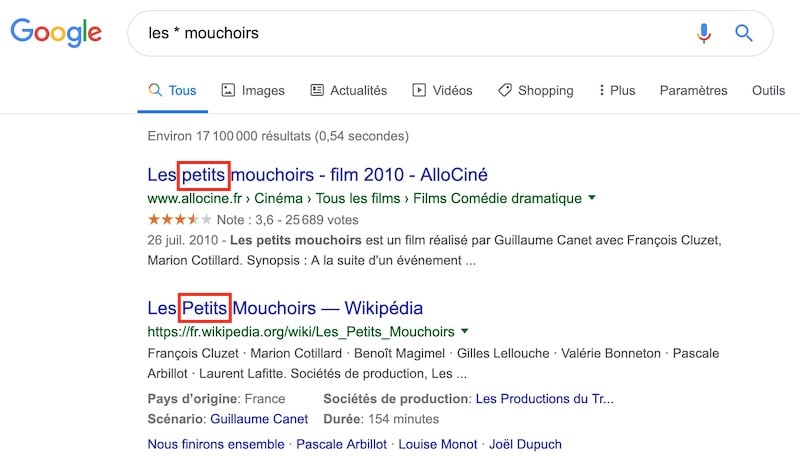Image resolution: width=800 pixels, height=474 pixels.
Task: Click the Google logo
Action: [x=56, y=34]
